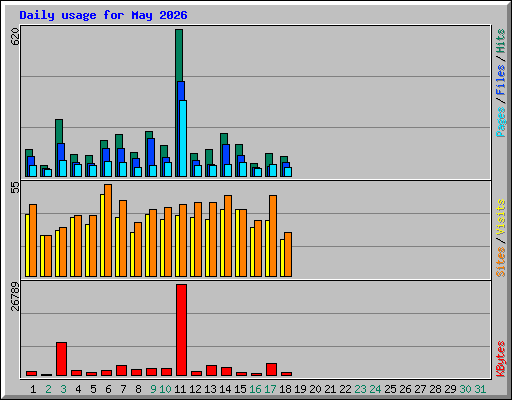This screenshot has width=512, height=400.
Task: Click the tall red KBytes bar for day 11
Action: (181, 330)
